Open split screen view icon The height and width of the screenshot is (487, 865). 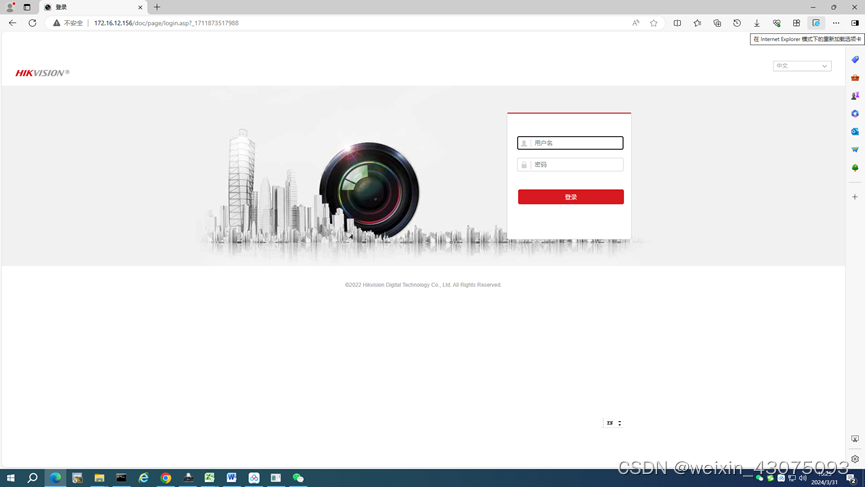[x=677, y=23]
